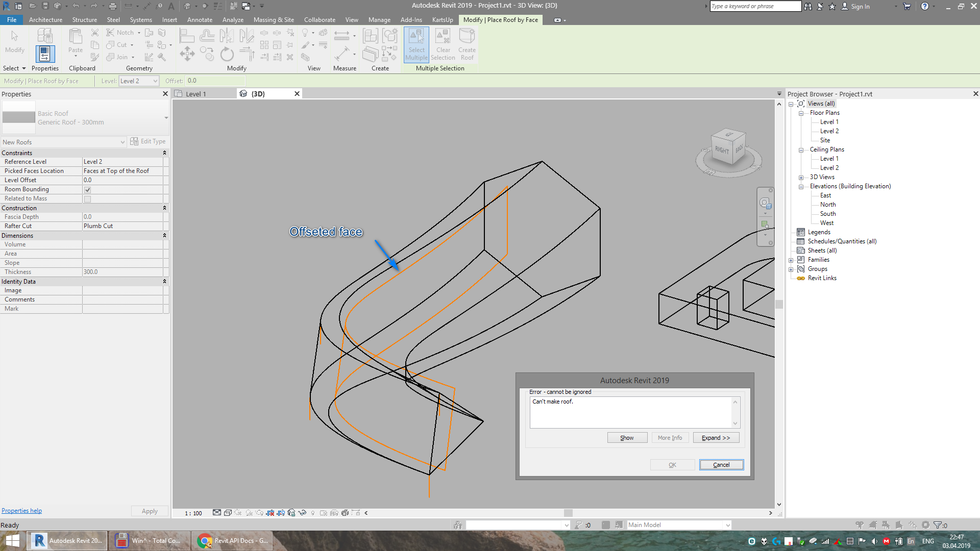Collapse the Floor Plans tree node
The image size is (980, 551).
pos(801,113)
